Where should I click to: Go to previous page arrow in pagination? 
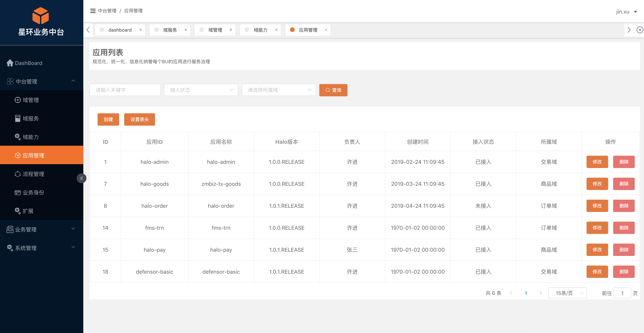point(511,293)
